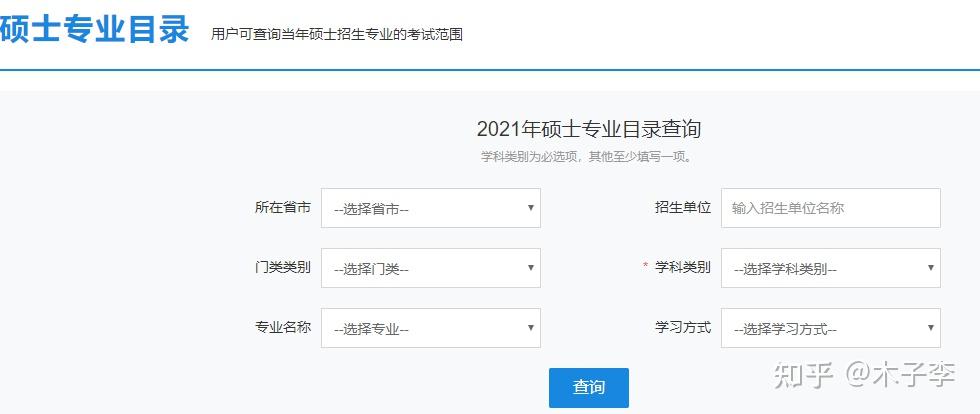Click the 招生单位 field label
Screen dimensions: 980x414
click(682, 208)
